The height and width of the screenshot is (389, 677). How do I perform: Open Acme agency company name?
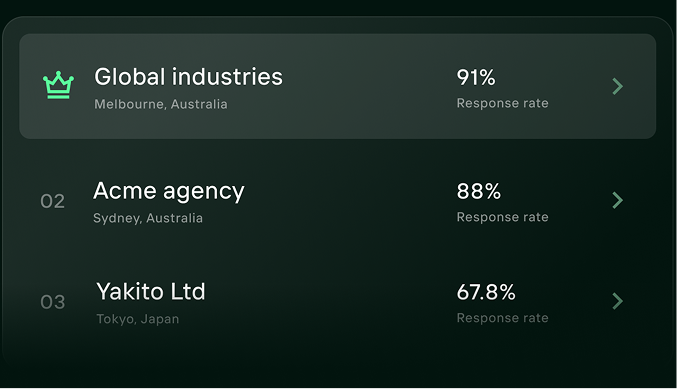(169, 191)
